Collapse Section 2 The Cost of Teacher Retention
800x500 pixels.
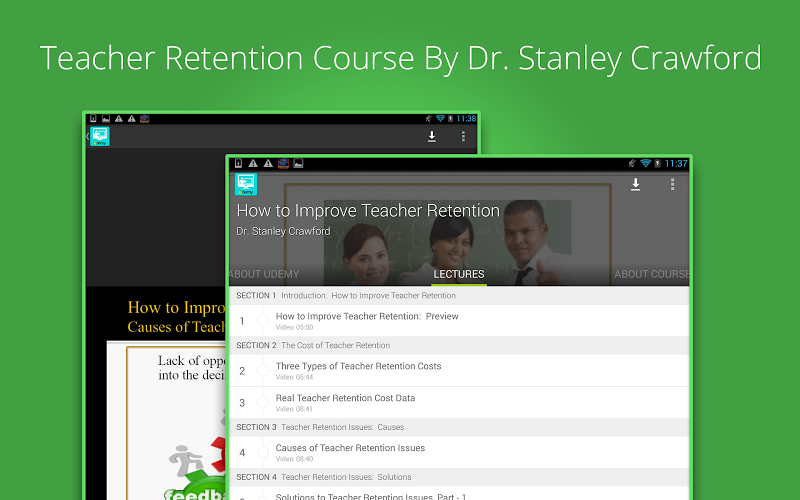[x=459, y=345]
